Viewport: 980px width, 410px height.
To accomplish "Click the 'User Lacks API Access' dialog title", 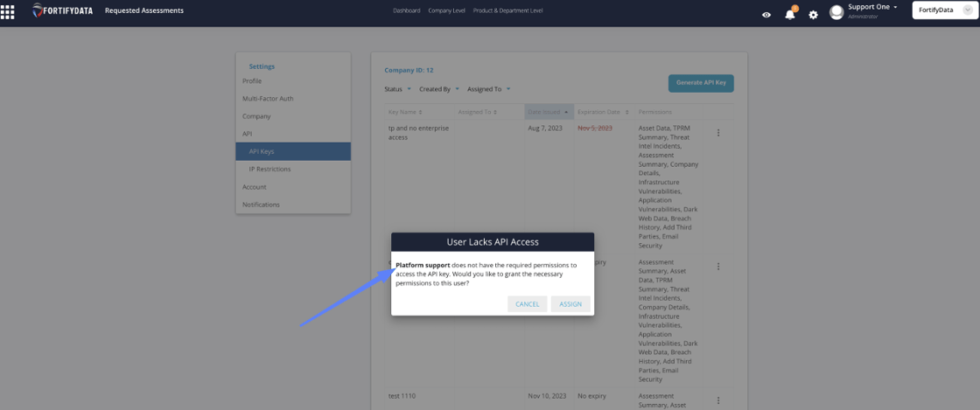I will click(493, 241).
